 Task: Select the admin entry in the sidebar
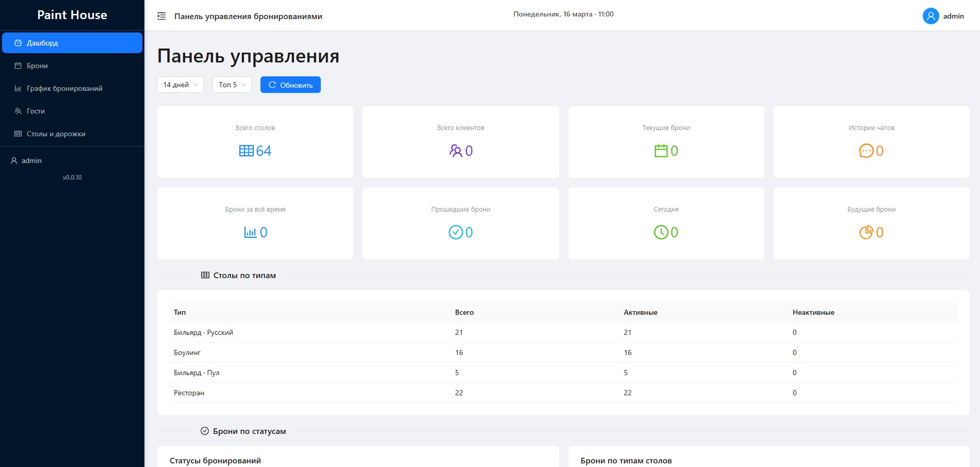[x=31, y=160]
